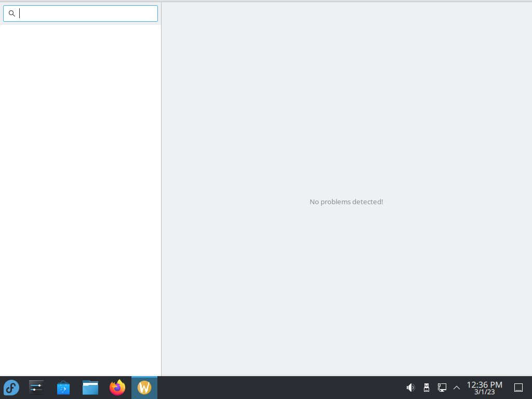This screenshot has height=399, width=532.
Task: Click the 'No problems detected!' message
Action: tap(347, 202)
